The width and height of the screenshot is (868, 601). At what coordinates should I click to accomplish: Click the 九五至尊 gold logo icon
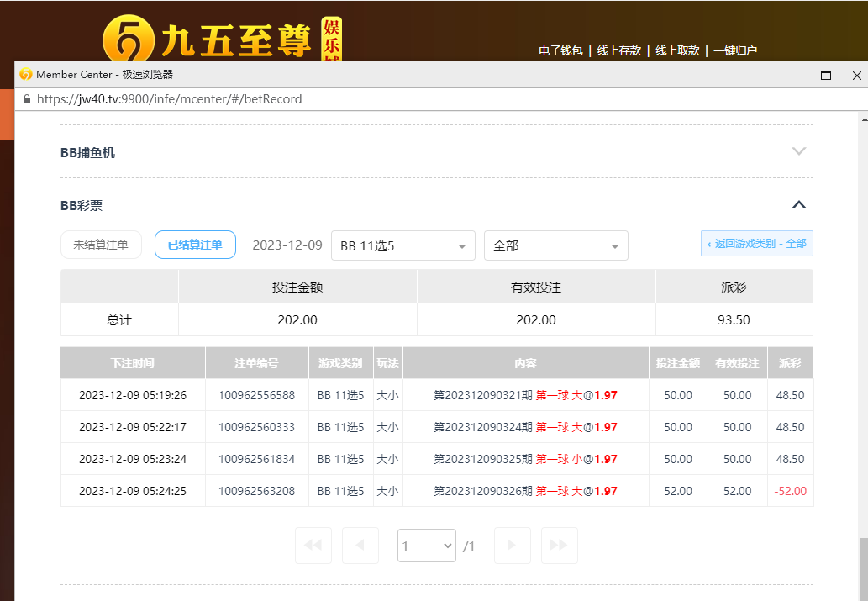pos(128,38)
